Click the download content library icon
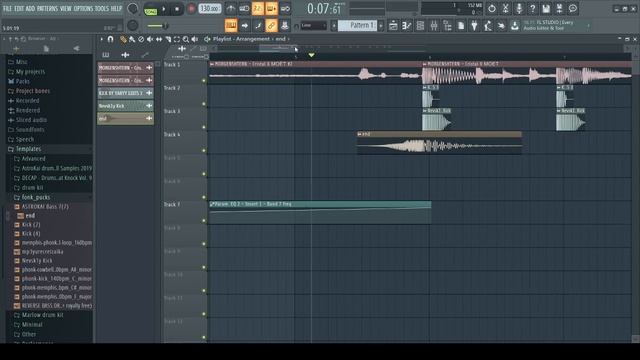This screenshot has width=640, height=360. click(515, 26)
